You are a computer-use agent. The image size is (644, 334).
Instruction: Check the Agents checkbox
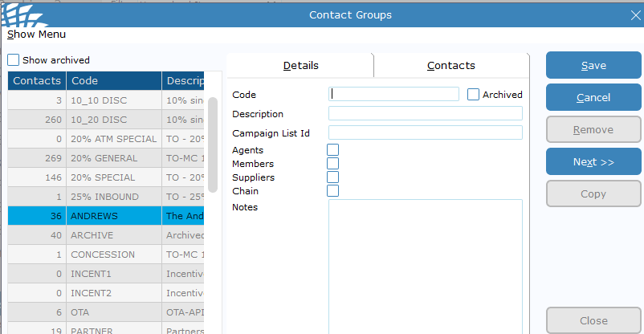tap(332, 150)
